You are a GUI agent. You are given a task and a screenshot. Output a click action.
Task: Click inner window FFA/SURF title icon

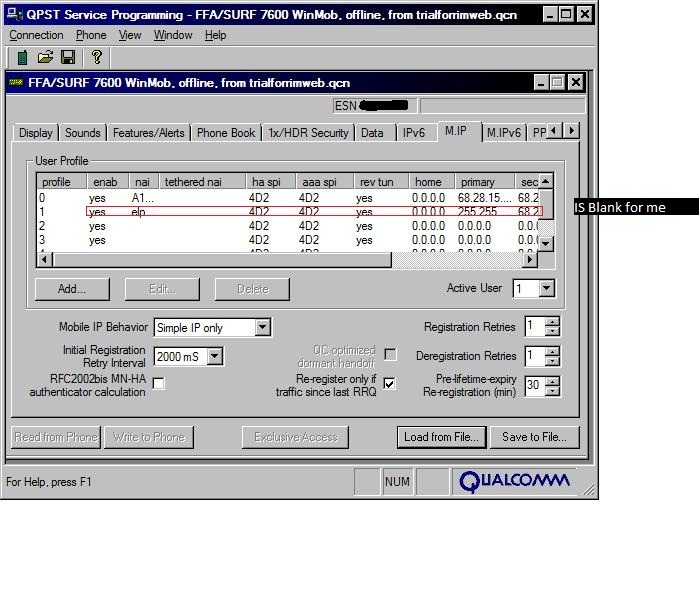16,82
